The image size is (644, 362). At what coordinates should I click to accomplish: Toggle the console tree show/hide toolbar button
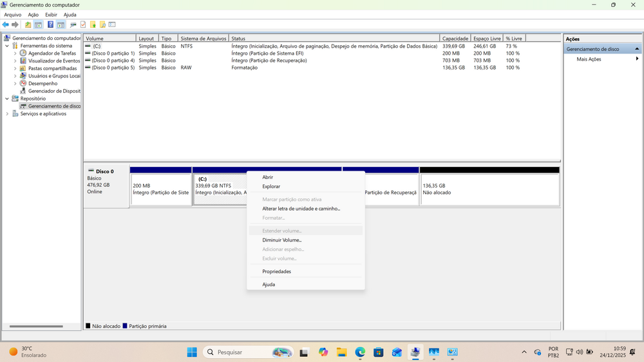[x=39, y=24]
